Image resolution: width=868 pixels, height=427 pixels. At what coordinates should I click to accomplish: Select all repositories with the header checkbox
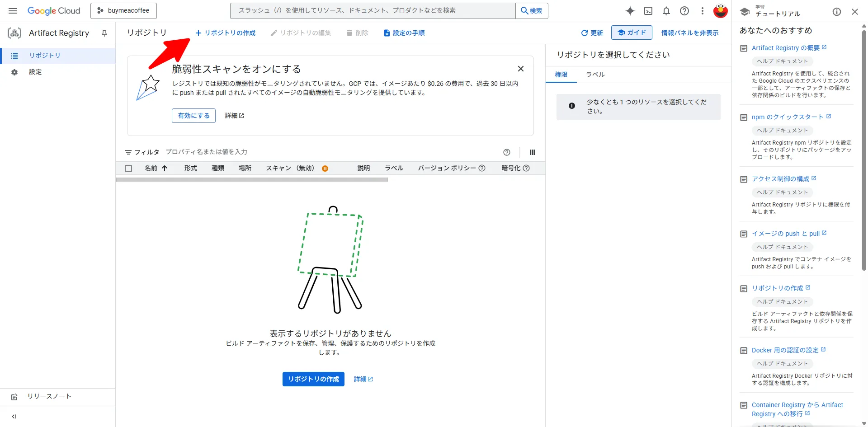[128, 168]
